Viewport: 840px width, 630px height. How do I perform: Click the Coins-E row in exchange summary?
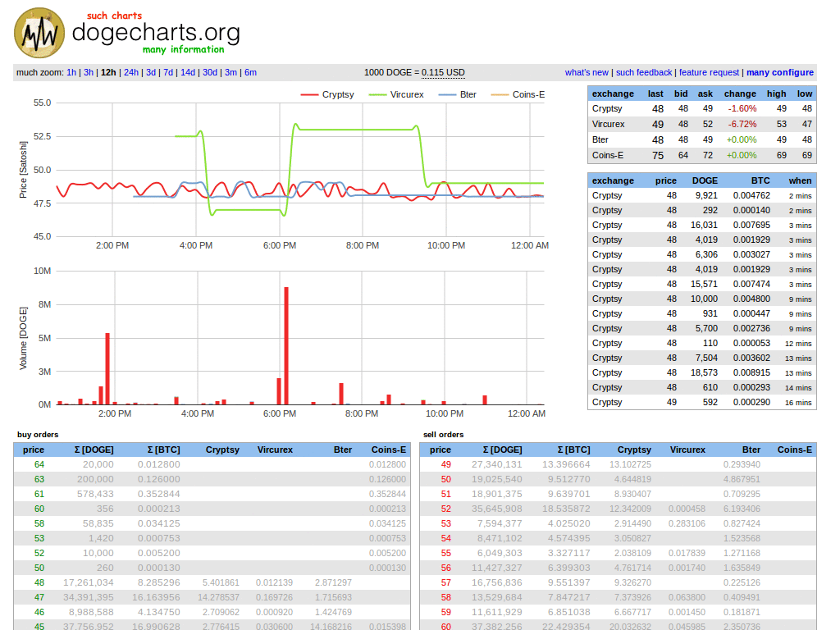[702, 155]
